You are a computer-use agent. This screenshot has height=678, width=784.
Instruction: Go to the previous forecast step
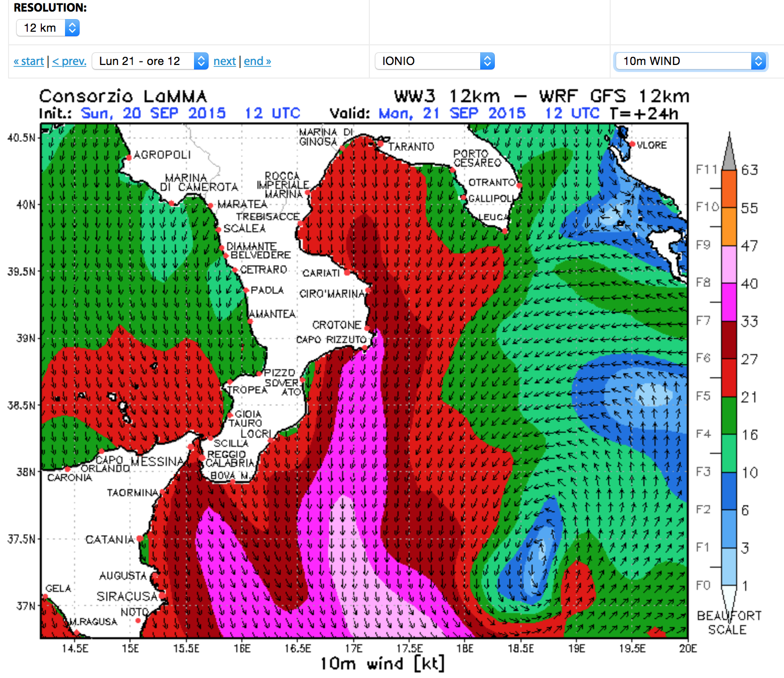pos(69,61)
